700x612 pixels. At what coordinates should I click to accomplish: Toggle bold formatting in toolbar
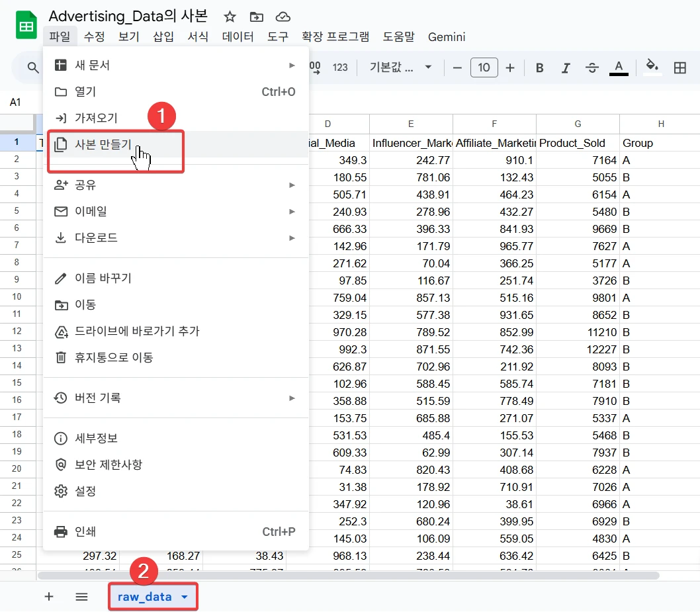click(x=540, y=67)
